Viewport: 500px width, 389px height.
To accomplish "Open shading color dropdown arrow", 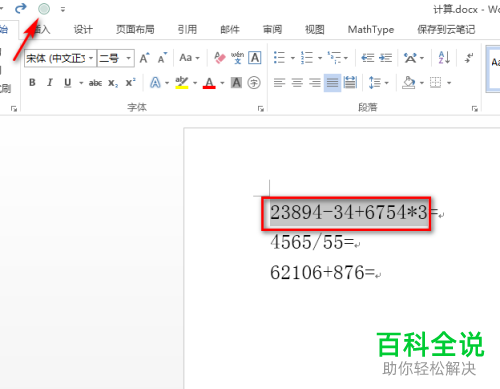I will point(422,83).
